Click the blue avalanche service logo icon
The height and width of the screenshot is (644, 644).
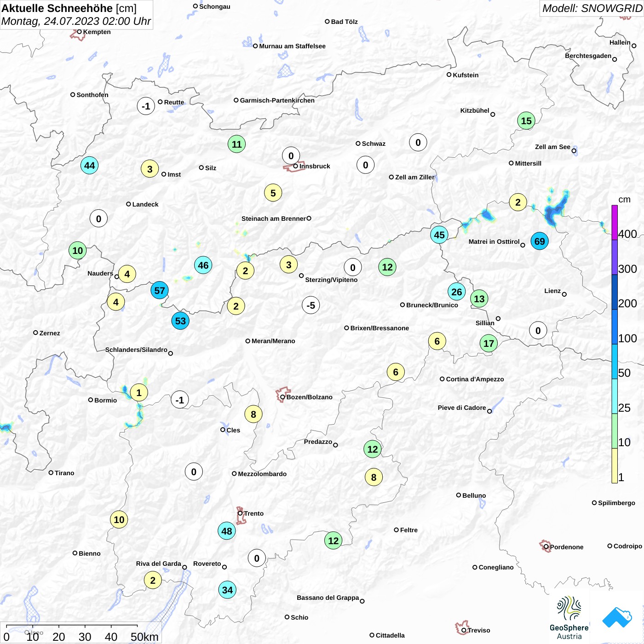617,618
